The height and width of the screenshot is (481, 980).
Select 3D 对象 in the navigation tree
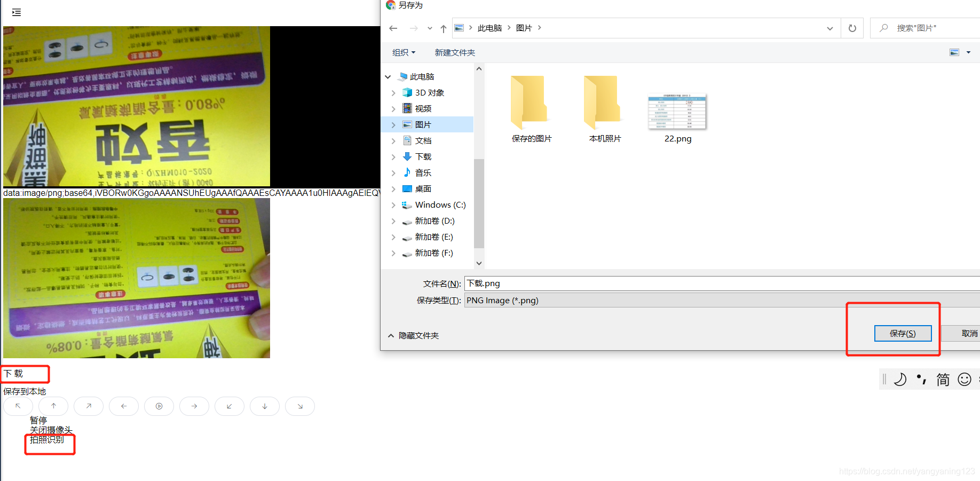pyautogui.click(x=430, y=93)
